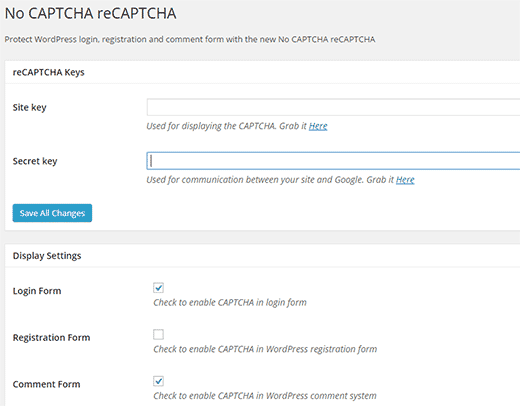Click the Secret key label
The width and height of the screenshot is (520, 406).
[35, 161]
